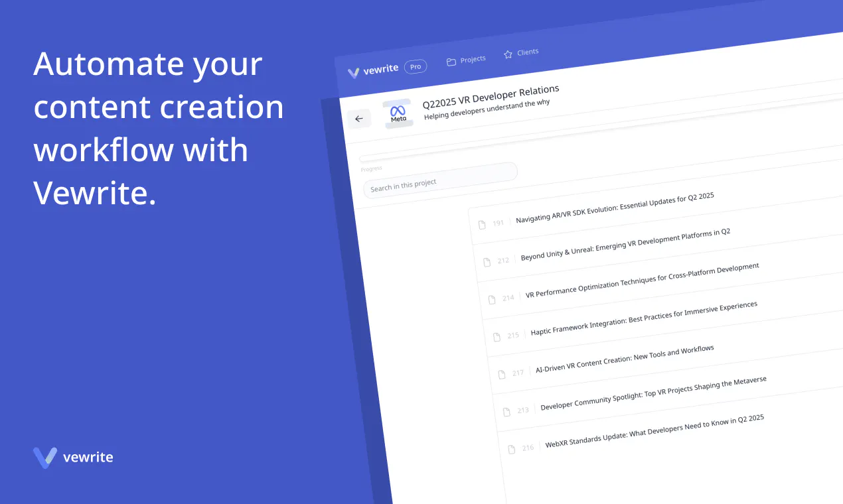Viewport: 843px width, 504px height.
Task: Click the document icon for item 213
Action: [x=507, y=412]
